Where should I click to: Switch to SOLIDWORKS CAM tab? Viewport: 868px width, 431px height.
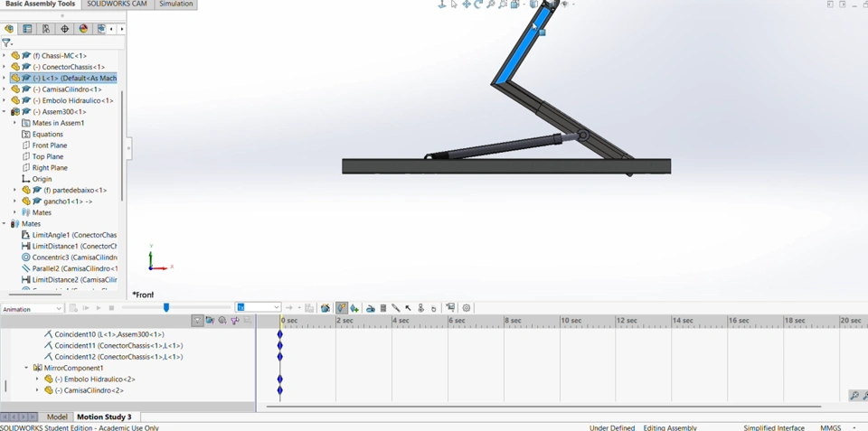coord(117,4)
